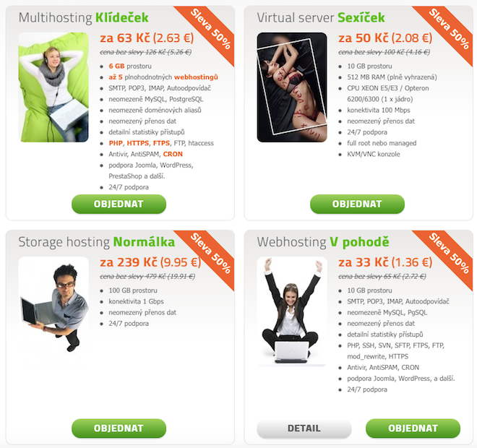Click the Sleva 50% ribbon on V pohodě
The width and height of the screenshot is (477, 448).
pyautogui.click(x=449, y=254)
